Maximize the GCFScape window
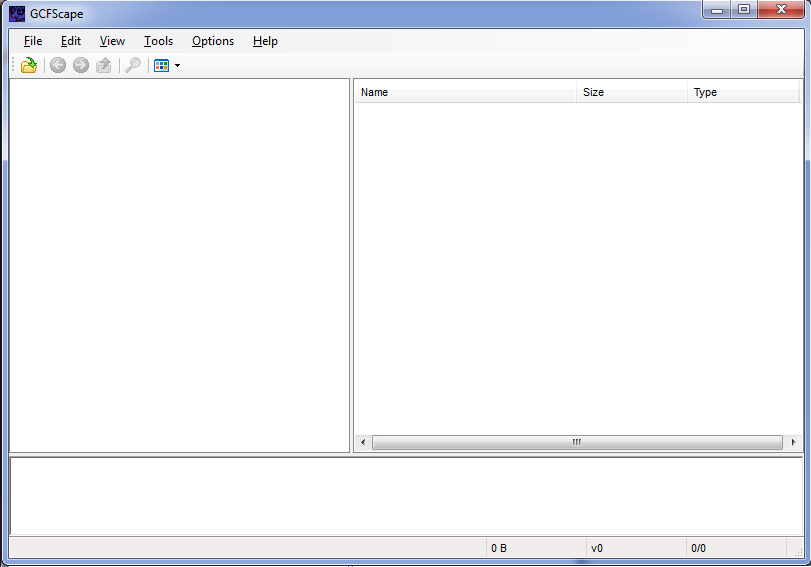The width and height of the screenshot is (811, 567). point(744,9)
